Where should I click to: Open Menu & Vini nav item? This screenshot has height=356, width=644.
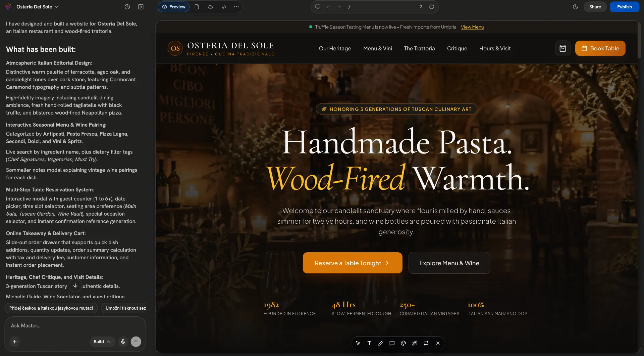378,48
